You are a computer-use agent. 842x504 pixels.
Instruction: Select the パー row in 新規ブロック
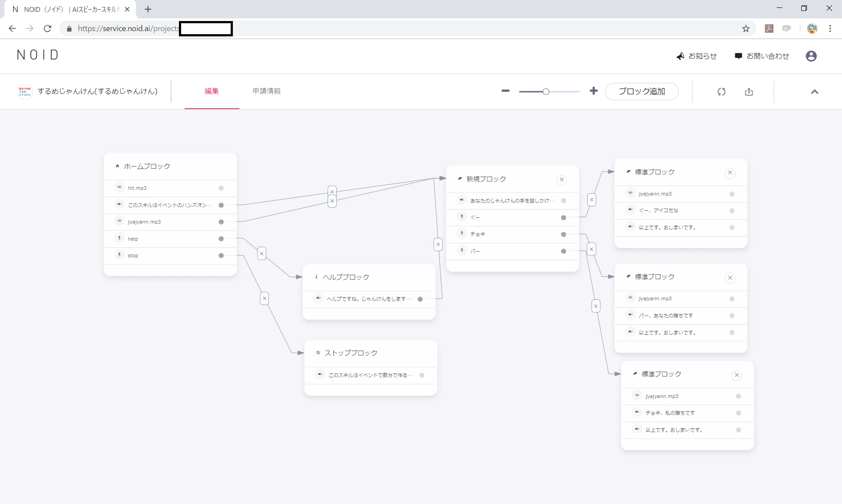tap(512, 251)
